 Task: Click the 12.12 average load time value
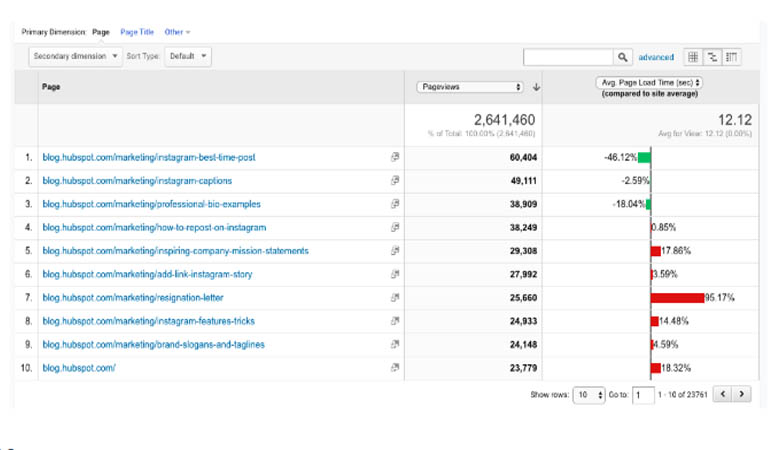(x=735, y=120)
